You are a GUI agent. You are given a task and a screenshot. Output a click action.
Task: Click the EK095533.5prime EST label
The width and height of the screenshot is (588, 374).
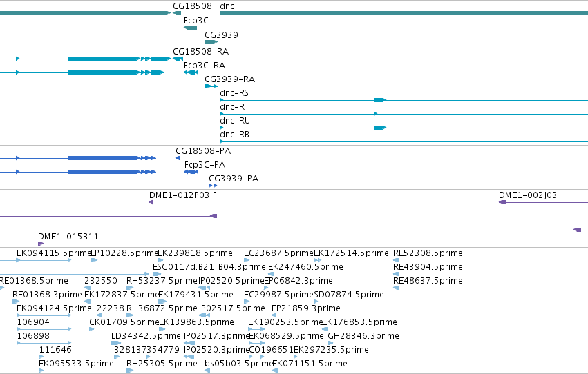[76, 364]
